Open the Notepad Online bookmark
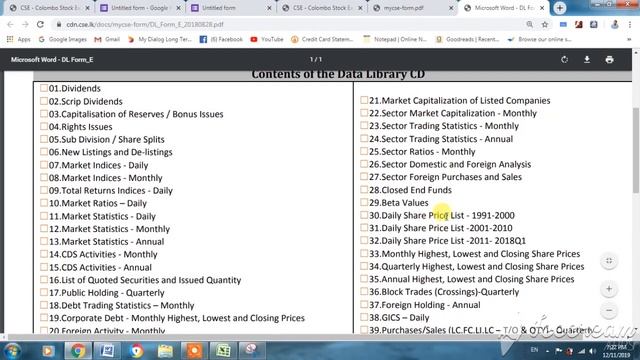640x360 pixels. click(x=395, y=39)
